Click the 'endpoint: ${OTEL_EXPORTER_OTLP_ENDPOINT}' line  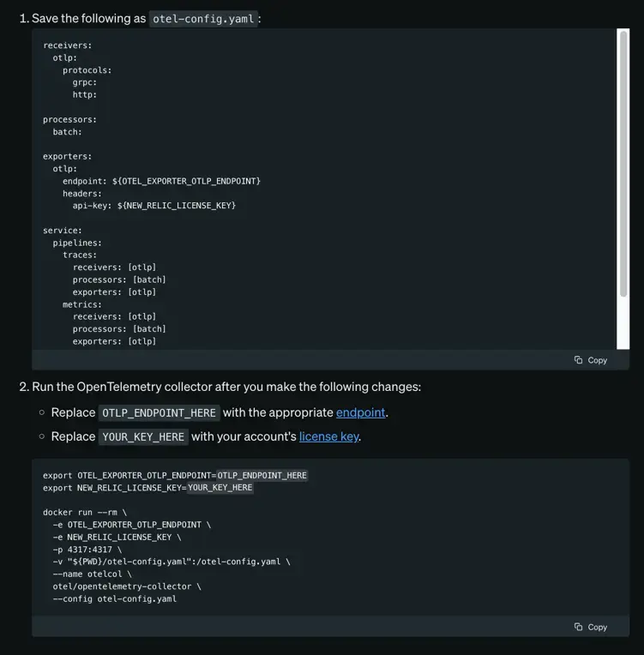pyautogui.click(x=161, y=181)
